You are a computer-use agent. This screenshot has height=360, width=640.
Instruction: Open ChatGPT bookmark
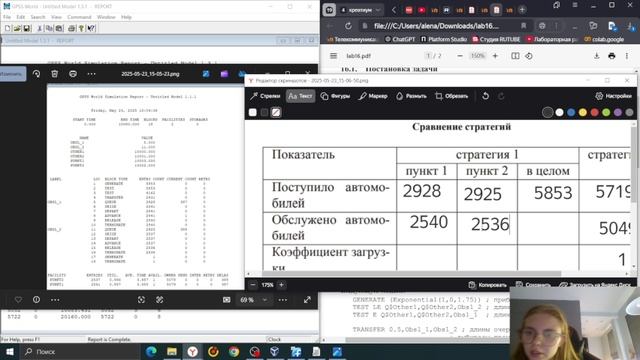[400, 39]
